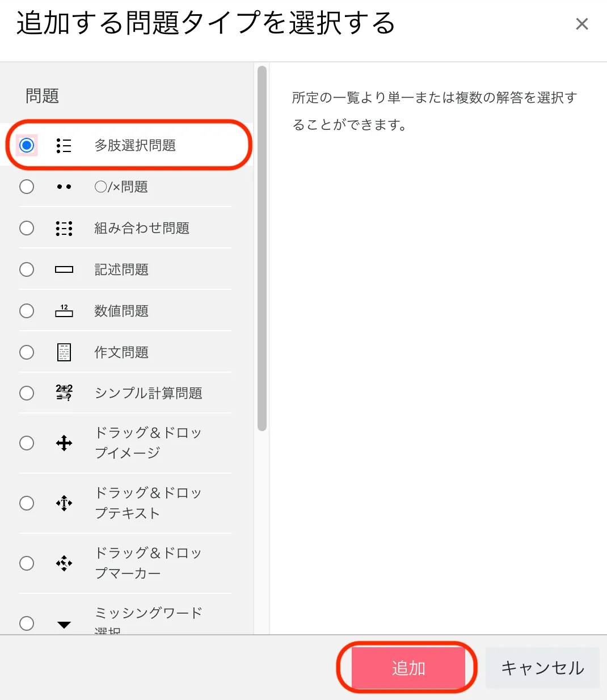
Task: Click the シンプル計算問題 2+2 icon
Action: pyautogui.click(x=64, y=393)
